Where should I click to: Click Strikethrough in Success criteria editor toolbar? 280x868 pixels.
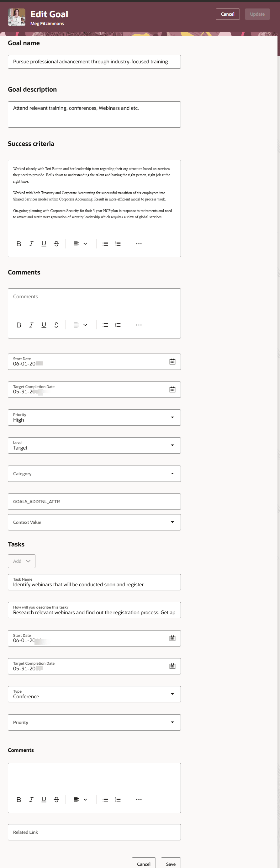coord(56,244)
